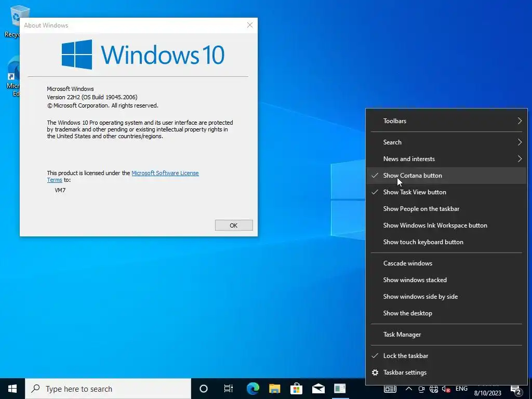Uncheck Show Cortana button
532x399 pixels.
[446, 176]
